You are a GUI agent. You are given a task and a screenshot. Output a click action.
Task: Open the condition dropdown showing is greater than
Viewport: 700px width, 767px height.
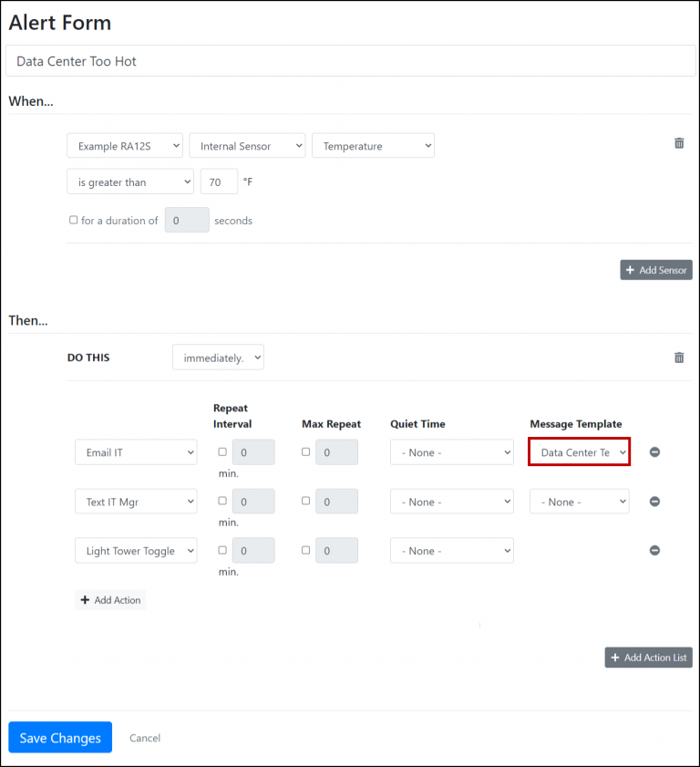[x=129, y=181]
